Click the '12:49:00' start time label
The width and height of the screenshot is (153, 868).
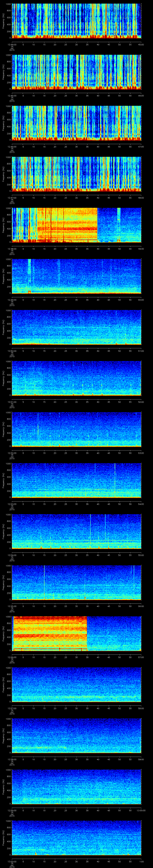tap(12, 300)
